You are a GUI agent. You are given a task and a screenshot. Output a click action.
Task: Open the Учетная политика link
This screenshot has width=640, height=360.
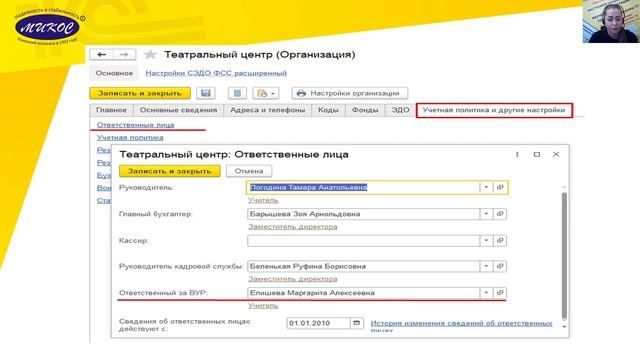pyautogui.click(x=130, y=138)
